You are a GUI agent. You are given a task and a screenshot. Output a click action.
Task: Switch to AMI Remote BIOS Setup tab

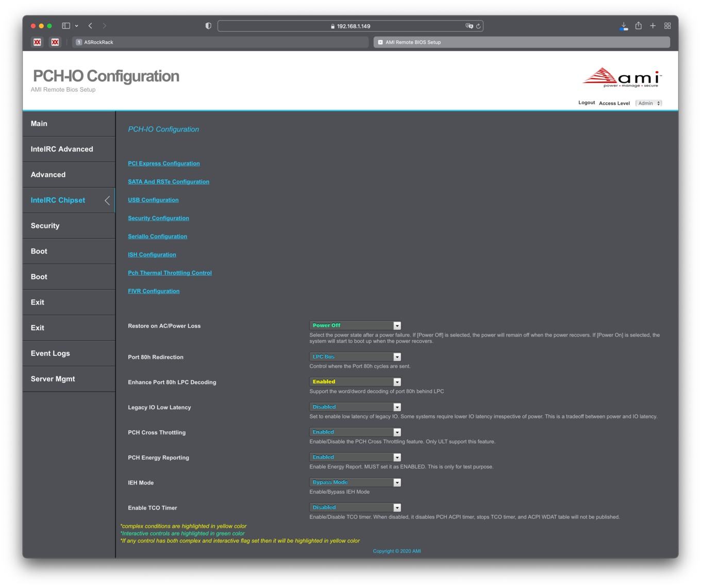point(522,42)
